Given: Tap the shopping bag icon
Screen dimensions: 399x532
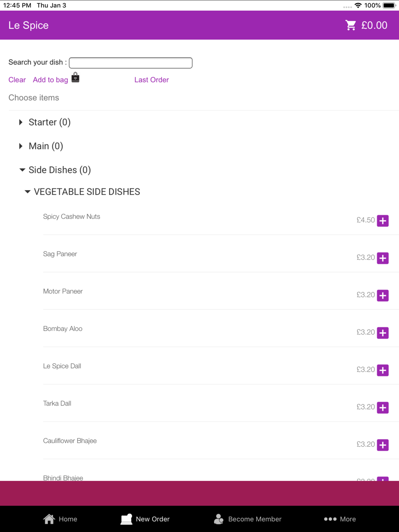Looking at the screenshot, I should point(75,77).
